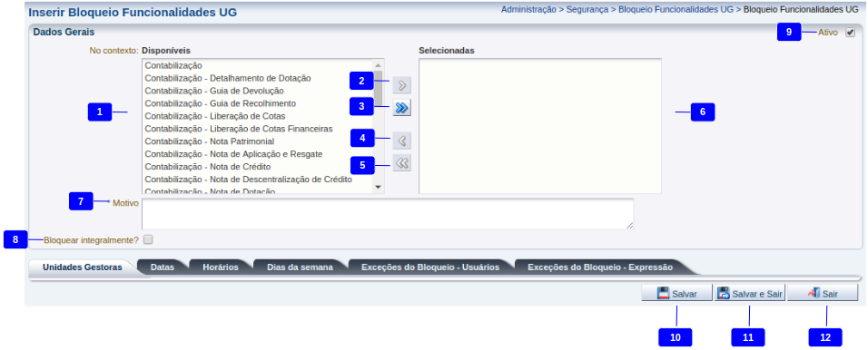This screenshot has height=350, width=868.
Task: Click inside the Motivo text area
Action: click(x=388, y=213)
